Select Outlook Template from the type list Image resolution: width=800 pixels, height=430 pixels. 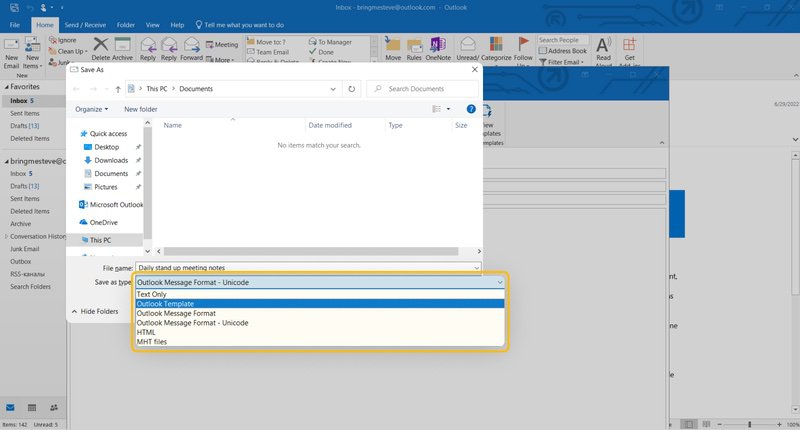pos(320,303)
